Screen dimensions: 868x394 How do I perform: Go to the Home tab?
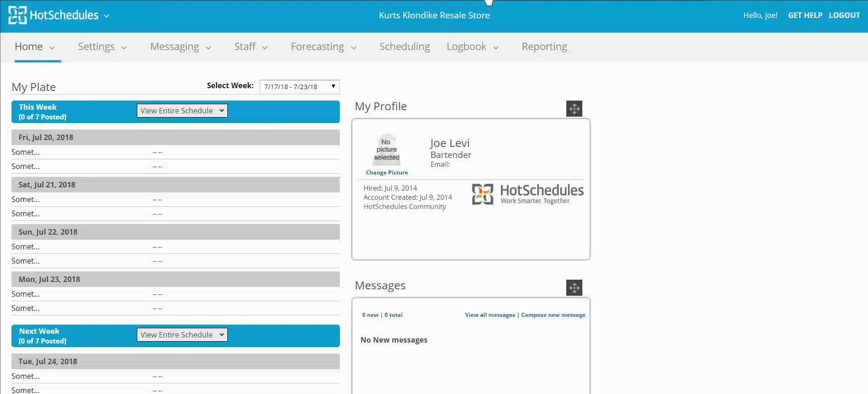pos(28,47)
